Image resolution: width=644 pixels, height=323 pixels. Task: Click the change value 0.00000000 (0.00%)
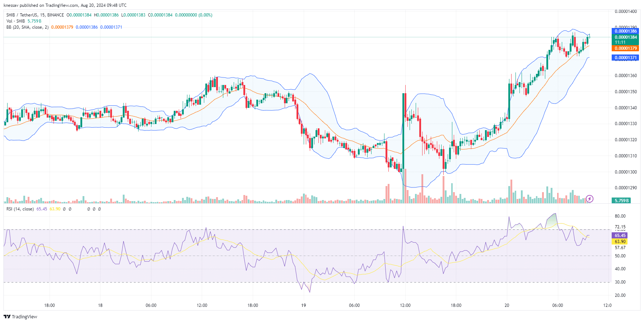(193, 15)
